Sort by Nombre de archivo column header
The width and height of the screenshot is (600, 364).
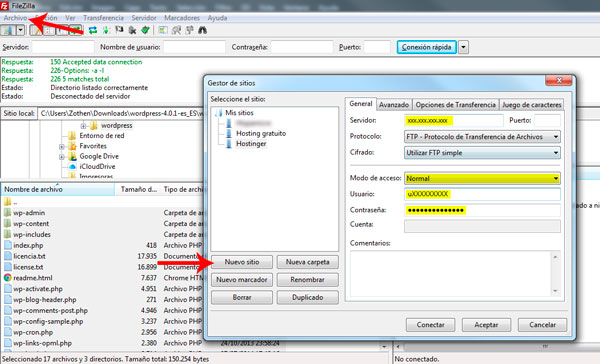57,189
